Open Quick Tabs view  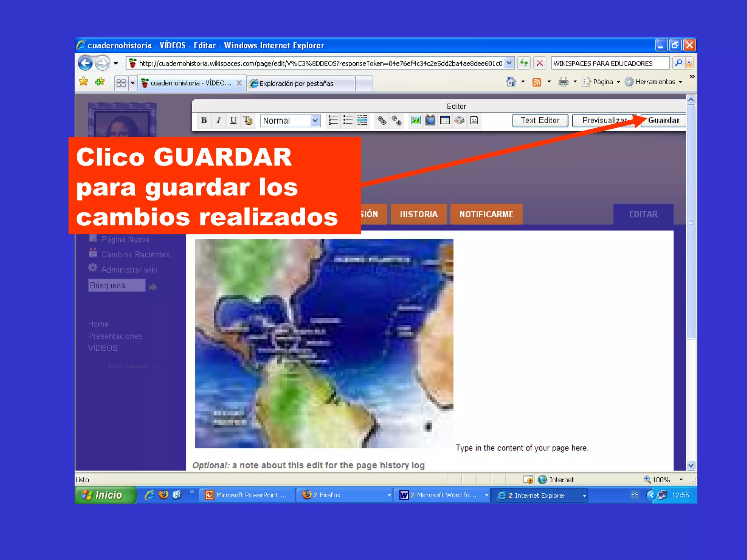point(121,83)
